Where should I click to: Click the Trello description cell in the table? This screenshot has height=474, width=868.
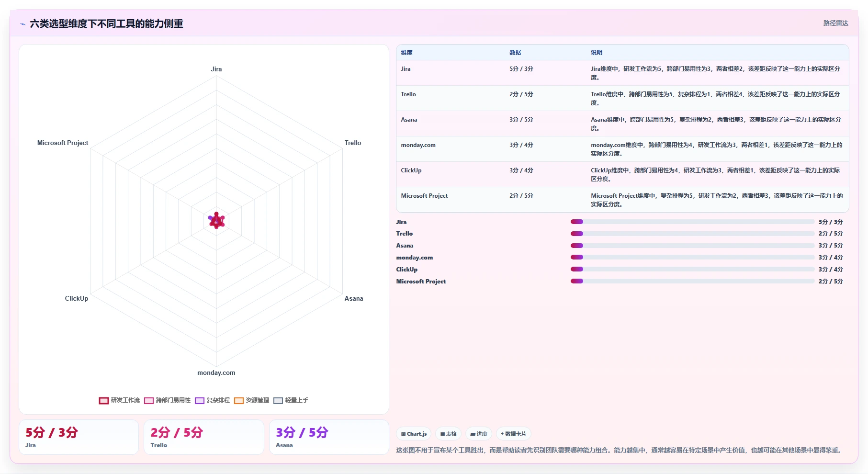tap(717, 98)
